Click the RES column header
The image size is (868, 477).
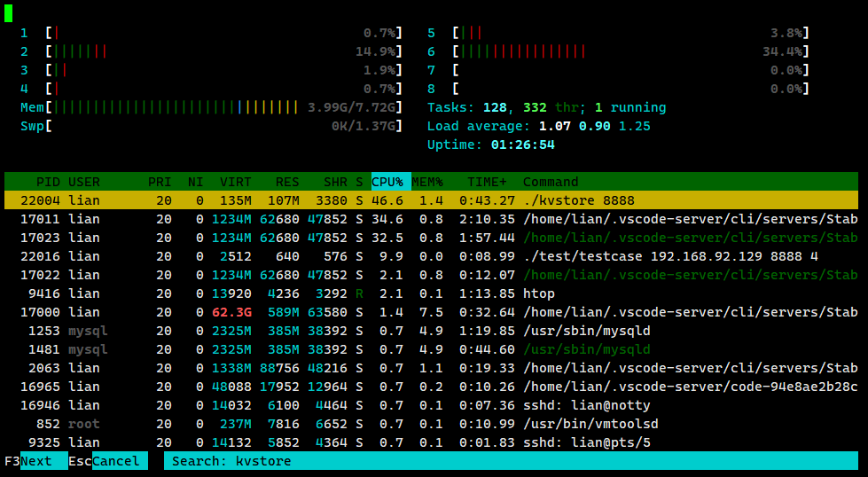(286, 182)
